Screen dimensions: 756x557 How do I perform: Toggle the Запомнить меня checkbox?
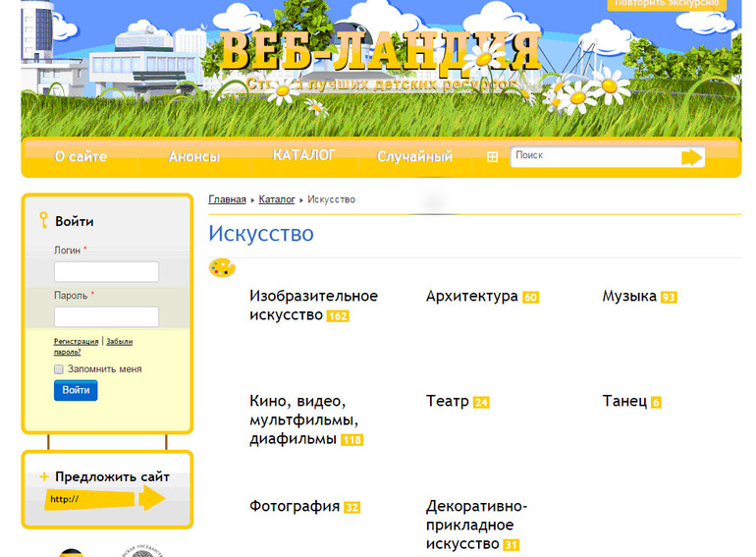tap(59, 369)
